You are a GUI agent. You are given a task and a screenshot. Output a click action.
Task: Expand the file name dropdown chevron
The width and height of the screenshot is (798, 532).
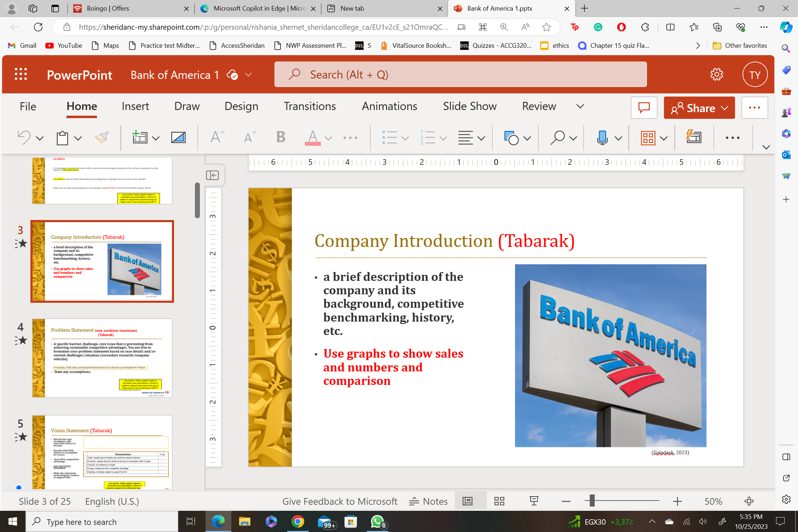[248, 75]
